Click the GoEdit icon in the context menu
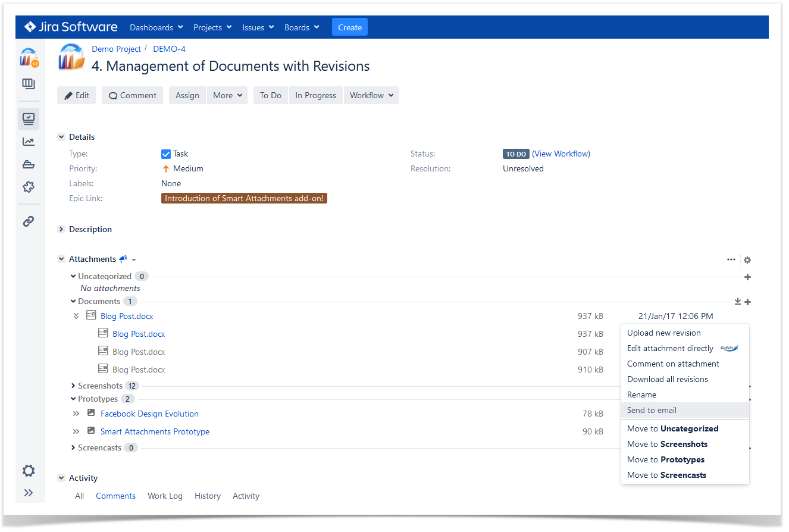Viewport: 789px width, 532px height. pos(729,349)
